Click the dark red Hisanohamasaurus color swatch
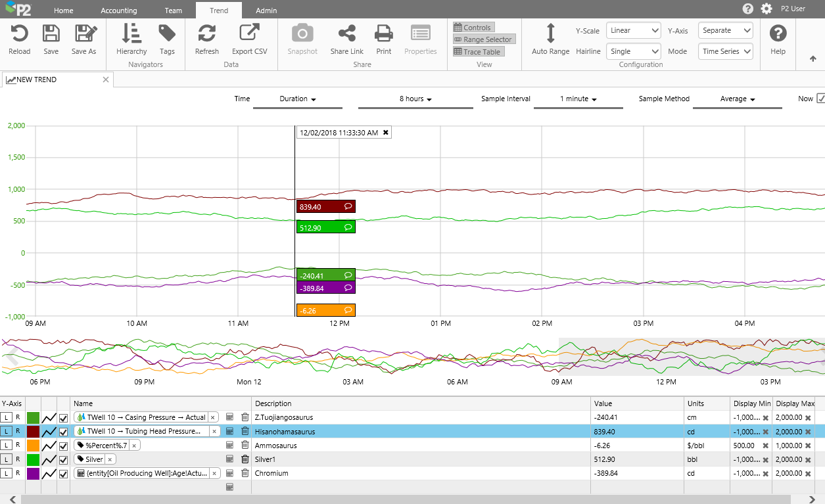The image size is (825, 504). click(x=33, y=432)
